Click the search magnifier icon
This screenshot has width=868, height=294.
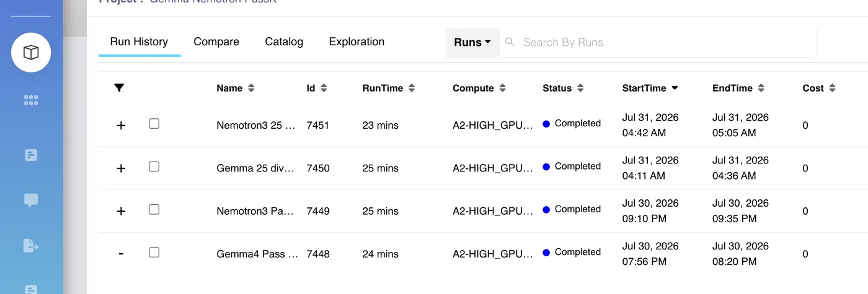click(510, 42)
